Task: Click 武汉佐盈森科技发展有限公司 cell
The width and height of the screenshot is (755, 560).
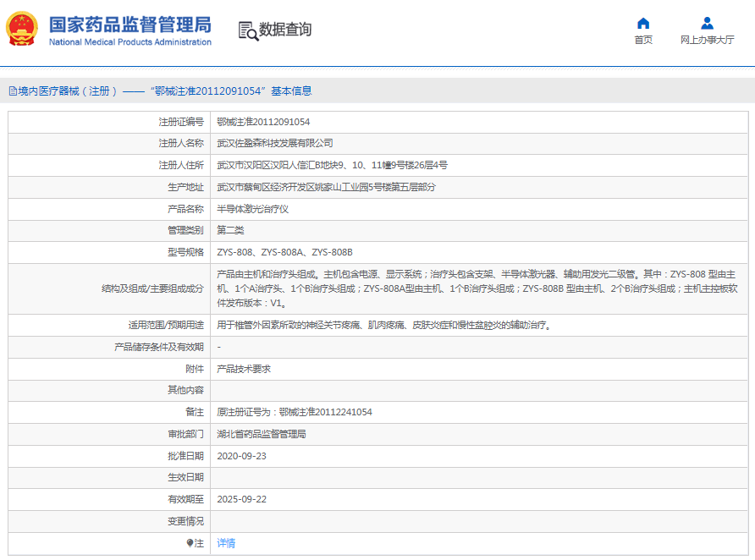Action: pos(275,143)
